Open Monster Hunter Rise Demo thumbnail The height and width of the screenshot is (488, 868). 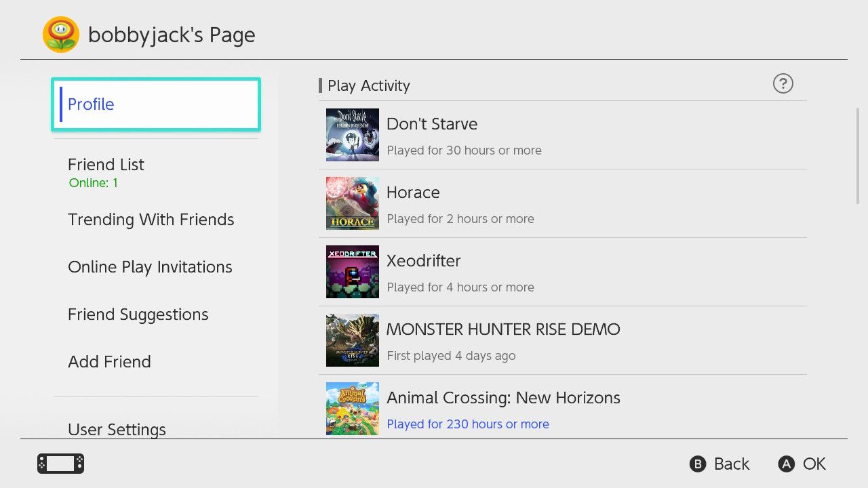[x=352, y=340]
